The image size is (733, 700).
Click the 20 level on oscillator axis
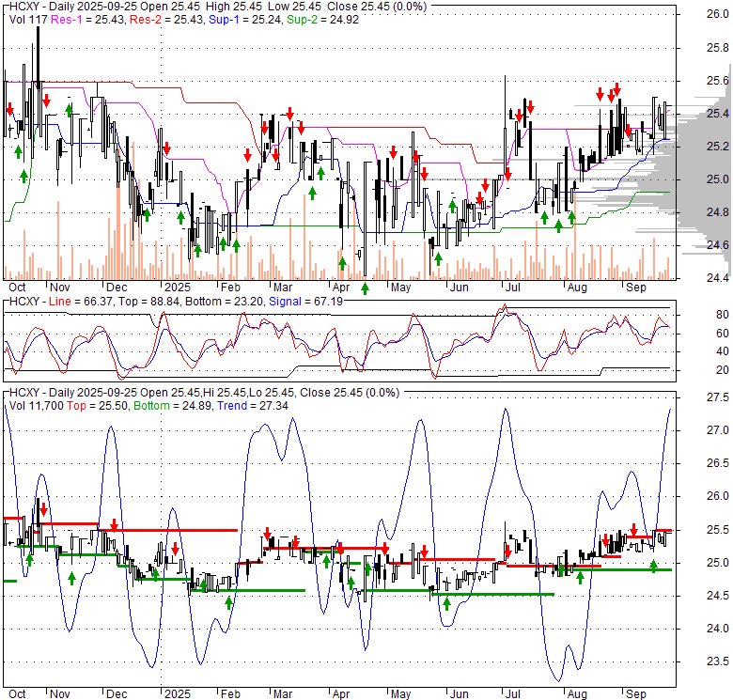723,370
